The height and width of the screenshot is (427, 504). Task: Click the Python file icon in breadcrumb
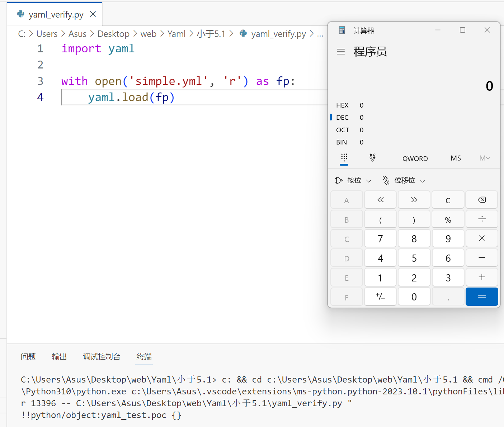click(x=243, y=33)
